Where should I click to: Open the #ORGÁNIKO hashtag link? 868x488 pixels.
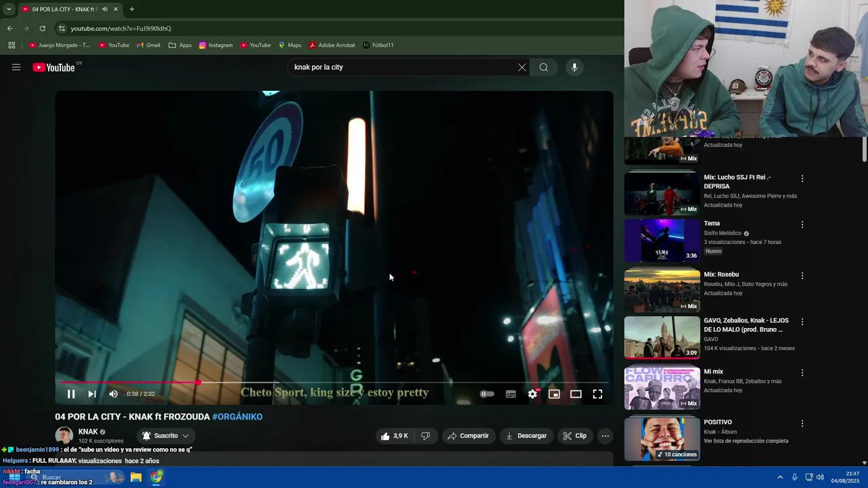(237, 417)
